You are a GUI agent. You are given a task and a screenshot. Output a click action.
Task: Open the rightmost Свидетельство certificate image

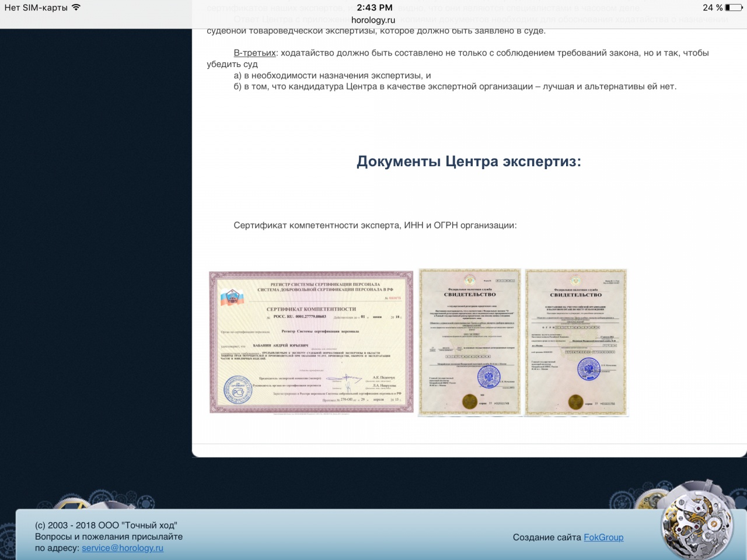coord(576,342)
